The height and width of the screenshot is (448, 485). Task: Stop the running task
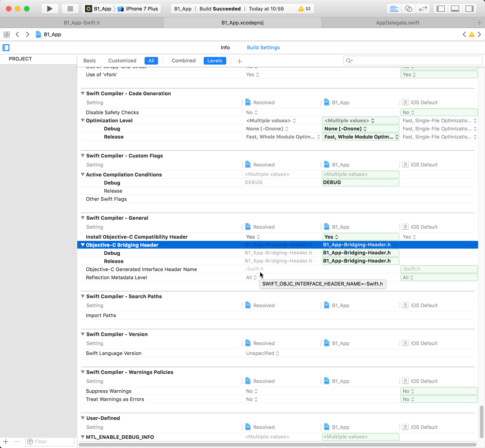tap(70, 9)
